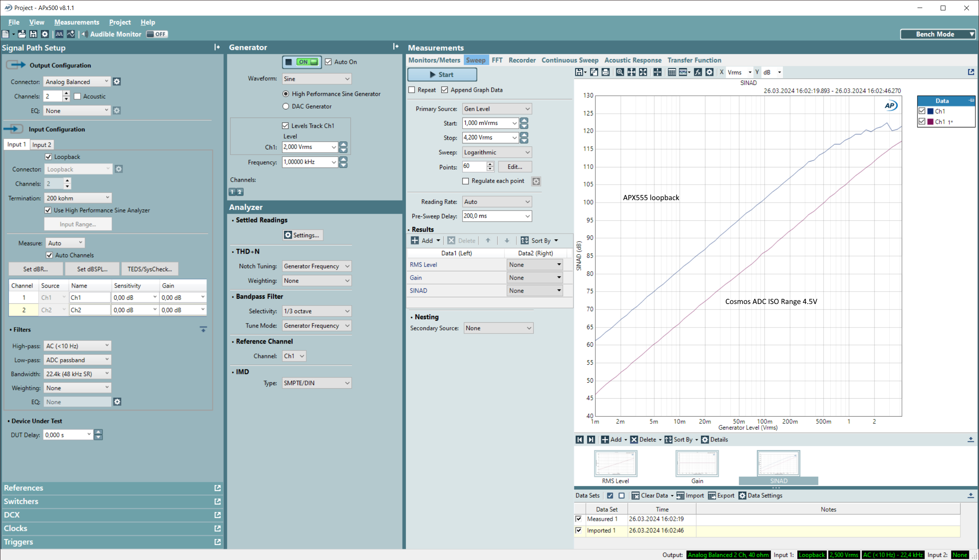Click the Input Range button
Image resolution: width=979 pixels, height=560 pixels.
78,224
